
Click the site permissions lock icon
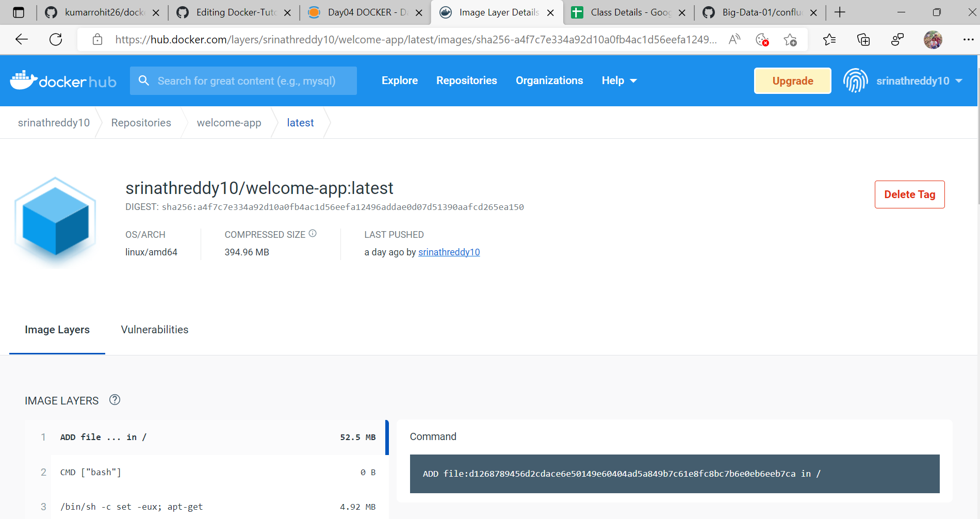pos(97,39)
